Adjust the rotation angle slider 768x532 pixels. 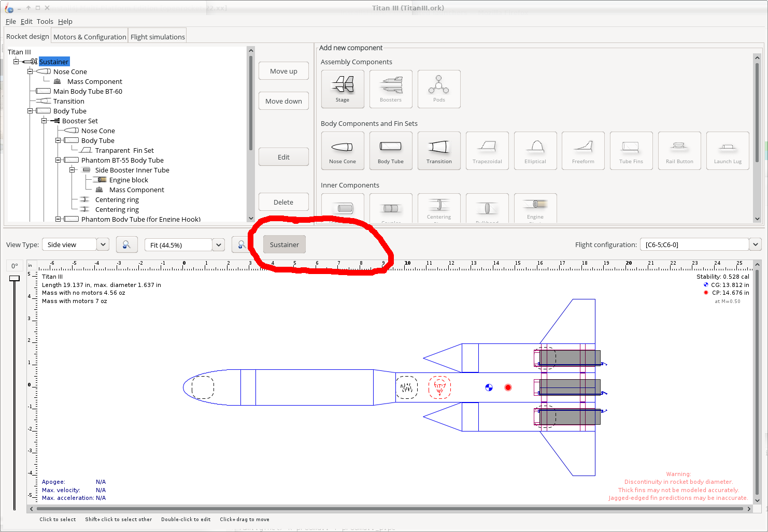tap(14, 279)
